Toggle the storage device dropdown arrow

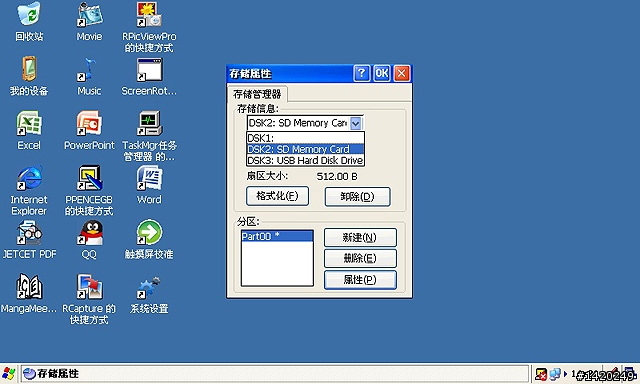tap(356, 123)
